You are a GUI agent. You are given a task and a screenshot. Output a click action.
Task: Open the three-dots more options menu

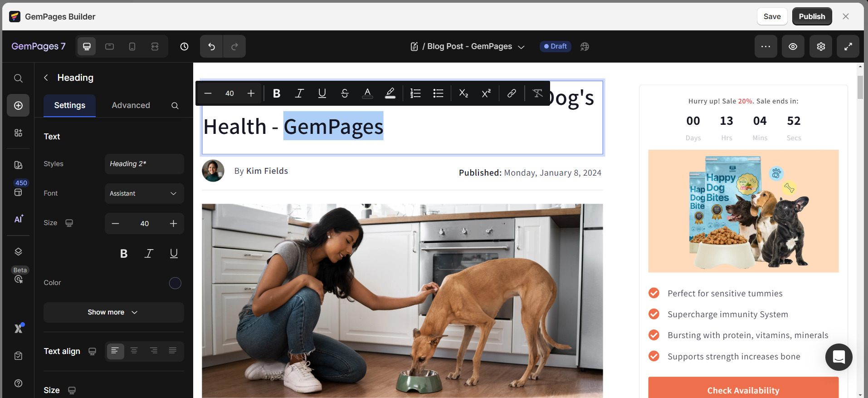coord(766,46)
